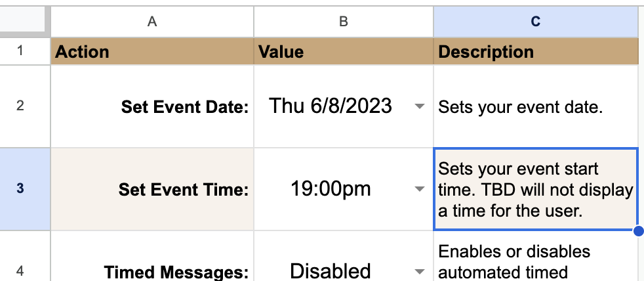Select the 'Sets your event date.' cell
This screenshot has width=644, height=281.
click(x=535, y=106)
